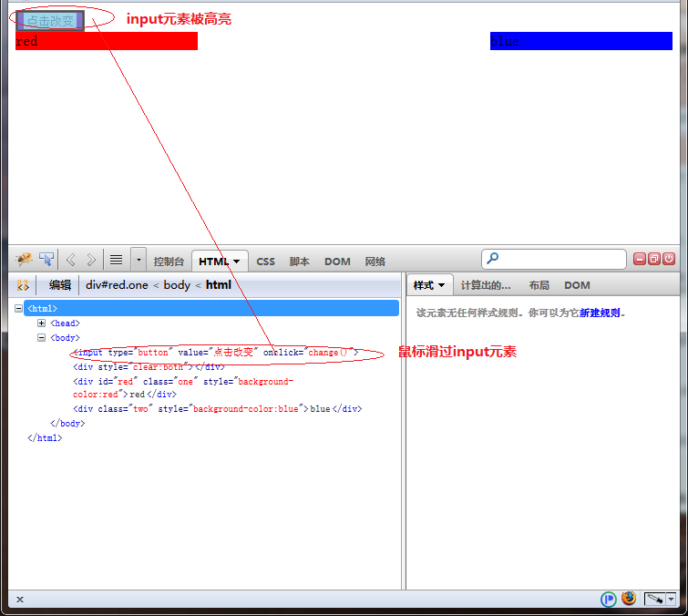Select div#red.one in the breadcrumb

tap(117, 285)
